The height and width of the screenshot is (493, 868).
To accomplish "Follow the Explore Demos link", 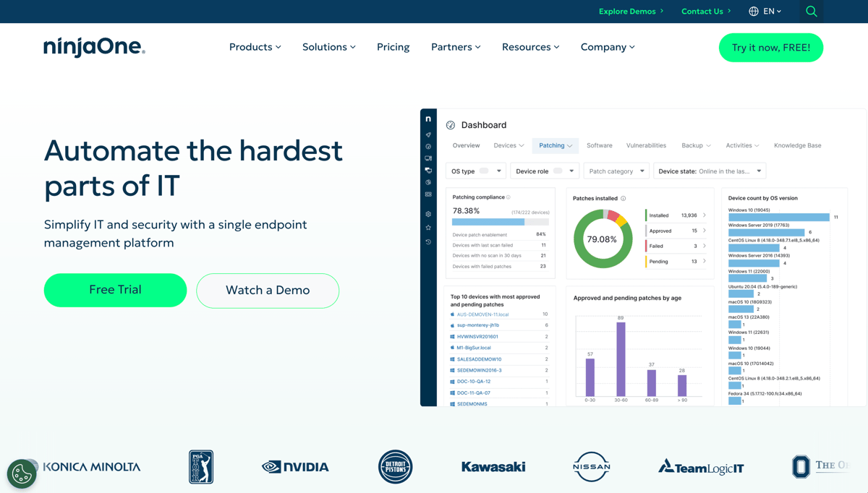I will pos(631,12).
